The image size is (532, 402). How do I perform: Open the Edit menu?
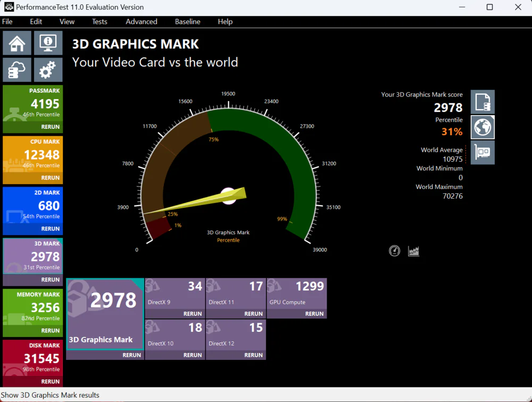point(36,22)
